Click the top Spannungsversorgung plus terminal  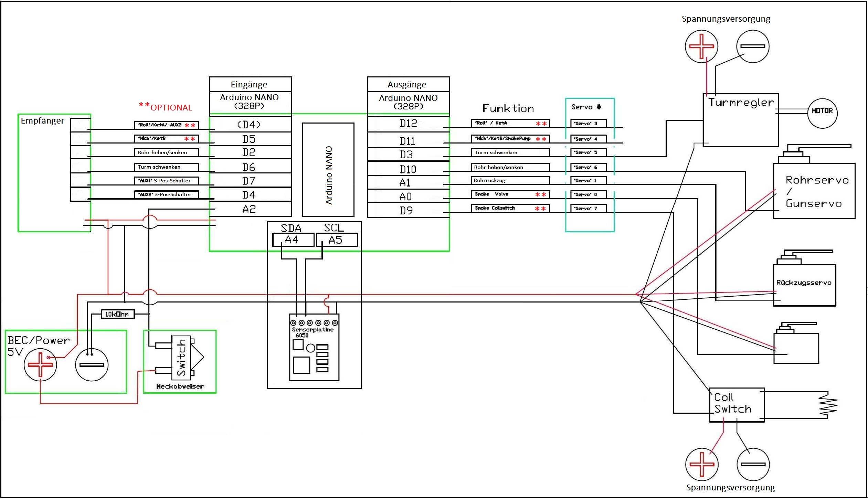pyautogui.click(x=701, y=46)
